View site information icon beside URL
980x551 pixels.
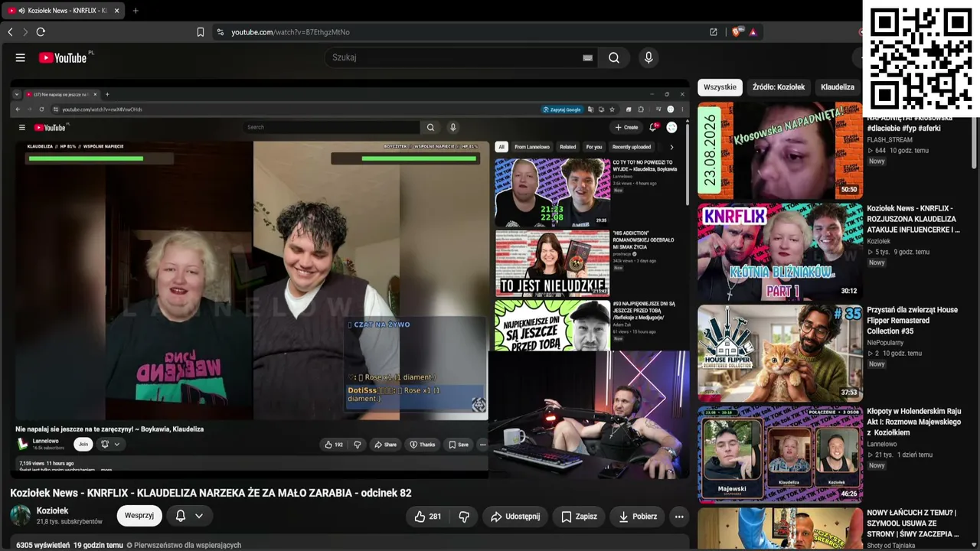[x=220, y=32]
